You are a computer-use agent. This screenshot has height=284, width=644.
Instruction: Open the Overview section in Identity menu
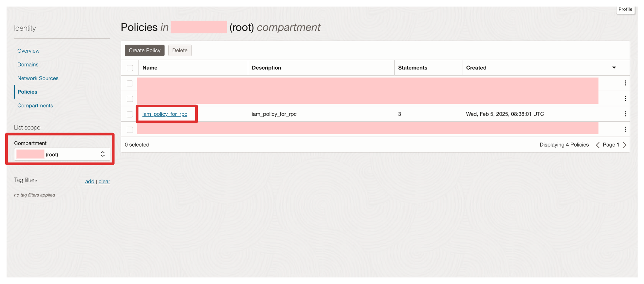[28, 51]
